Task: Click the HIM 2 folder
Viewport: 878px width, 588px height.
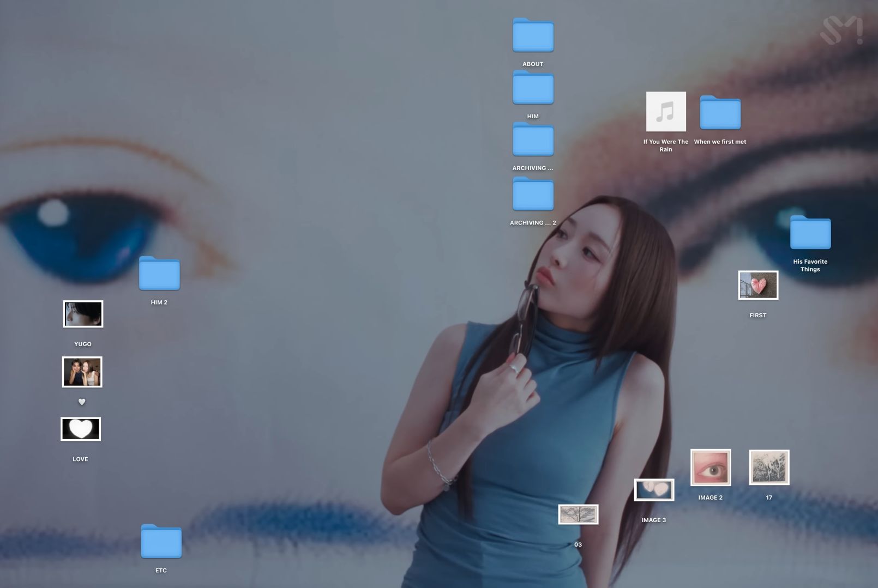Action: coord(159,274)
